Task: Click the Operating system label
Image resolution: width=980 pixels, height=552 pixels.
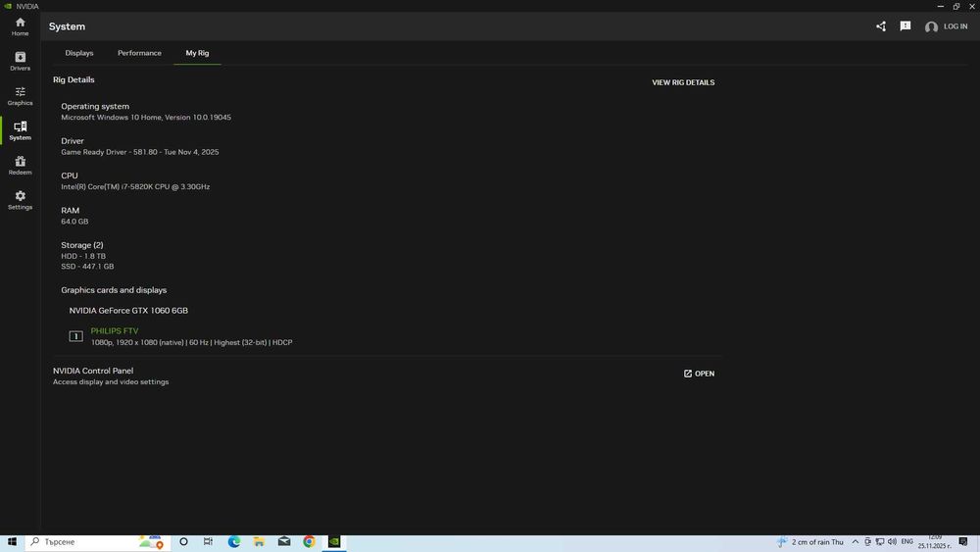Action: pyautogui.click(x=95, y=106)
